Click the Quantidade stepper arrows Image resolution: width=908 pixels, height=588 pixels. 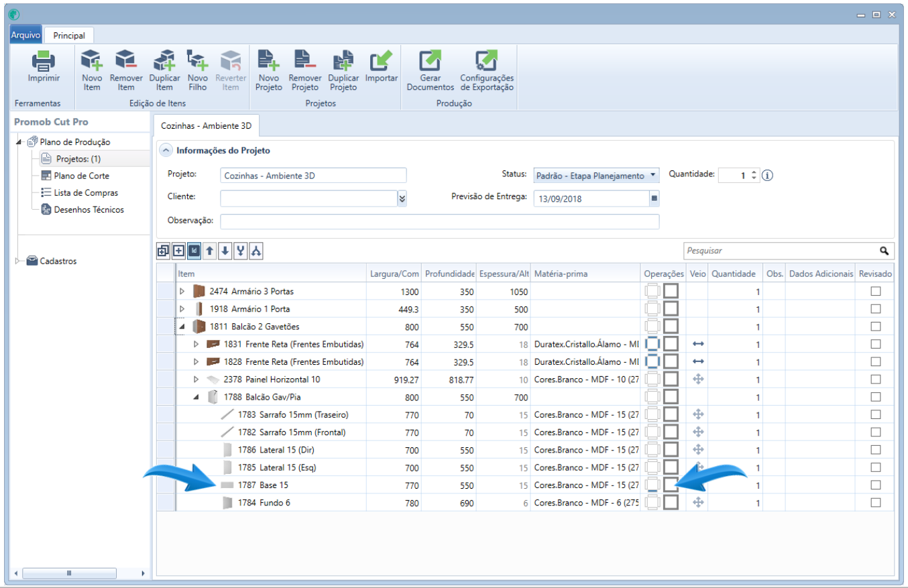tap(754, 176)
